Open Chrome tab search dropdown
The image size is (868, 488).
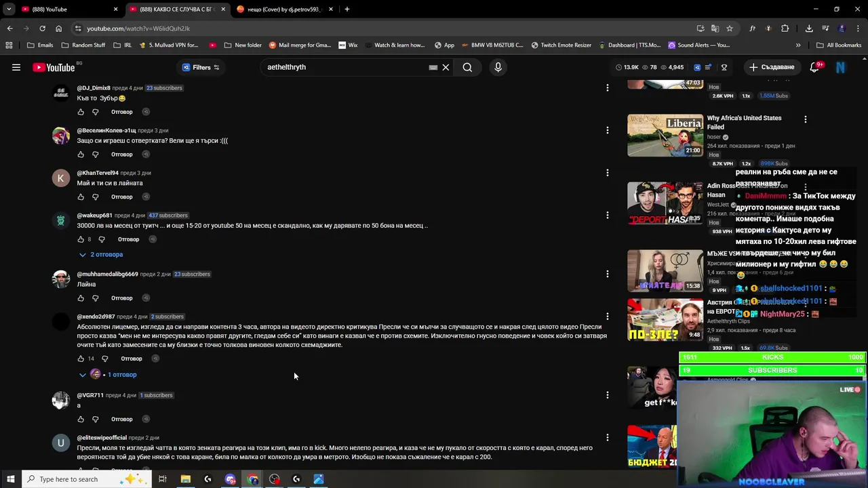tap(9, 9)
